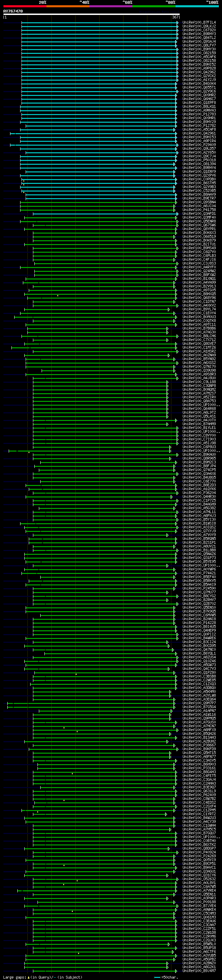Click the white query sequence bar
The width and height of the screenshot is (222, 980).
pos(91,14)
